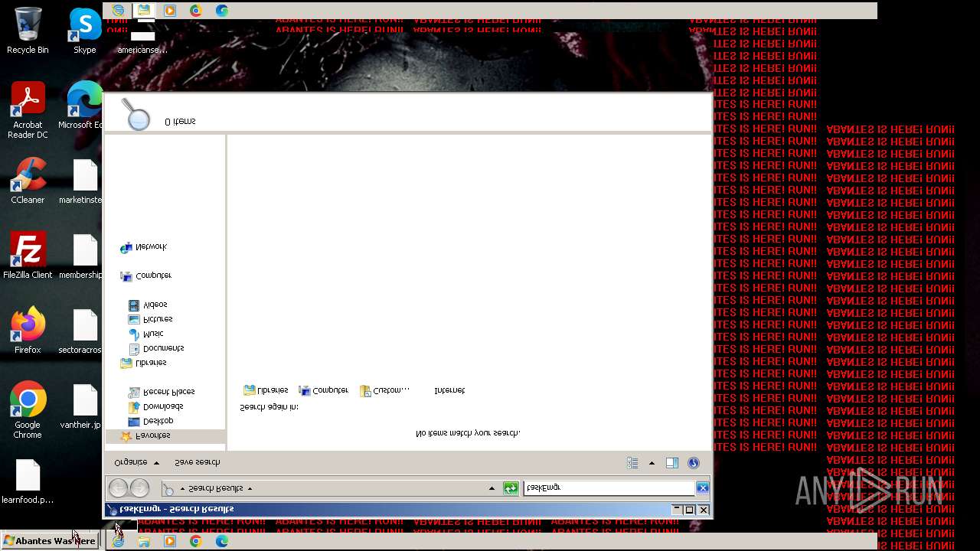Open Explorer help button
The image size is (980, 551).
(x=694, y=463)
